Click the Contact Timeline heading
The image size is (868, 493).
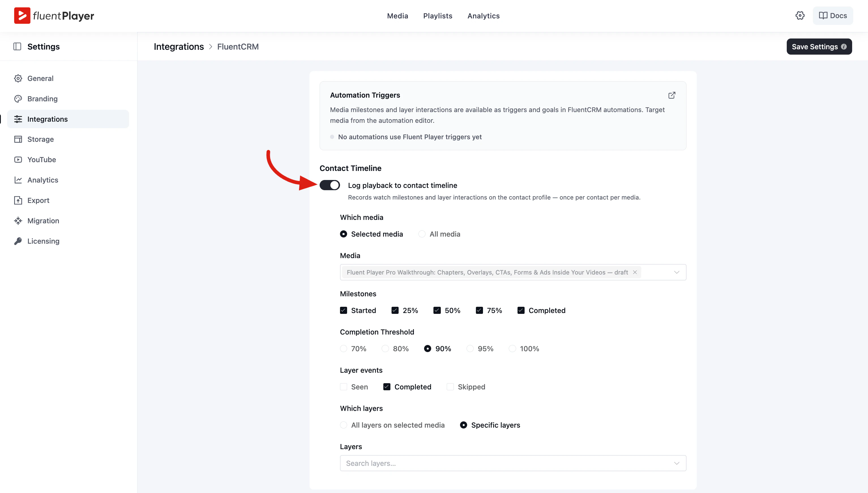click(x=350, y=168)
